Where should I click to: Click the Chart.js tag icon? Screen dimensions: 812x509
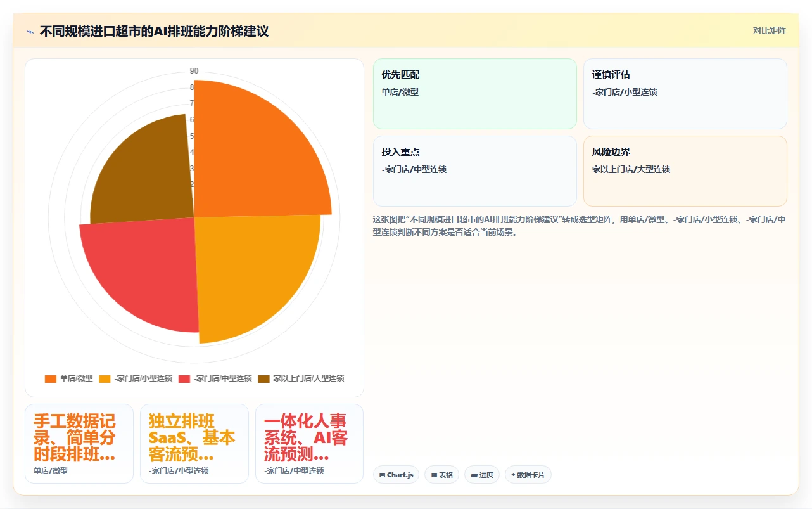(x=383, y=475)
